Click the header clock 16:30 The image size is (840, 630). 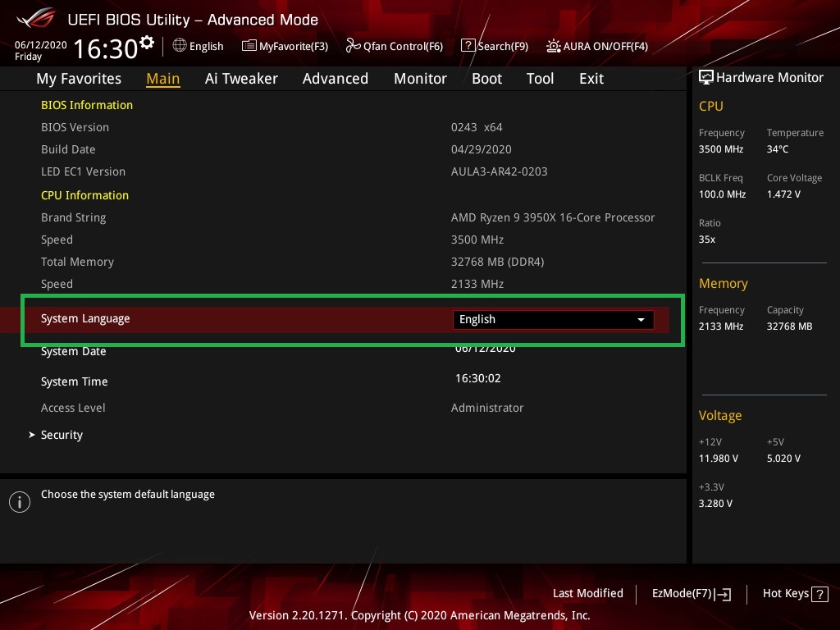tap(106, 49)
